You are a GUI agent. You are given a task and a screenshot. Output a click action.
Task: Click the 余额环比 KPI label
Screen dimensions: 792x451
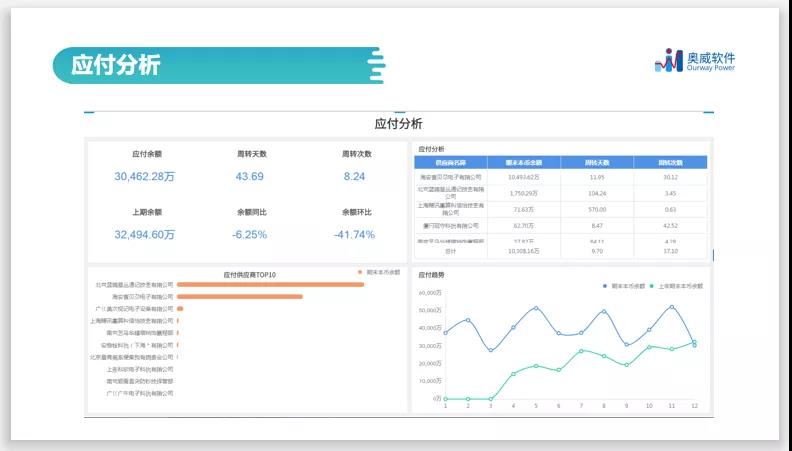[x=357, y=212]
